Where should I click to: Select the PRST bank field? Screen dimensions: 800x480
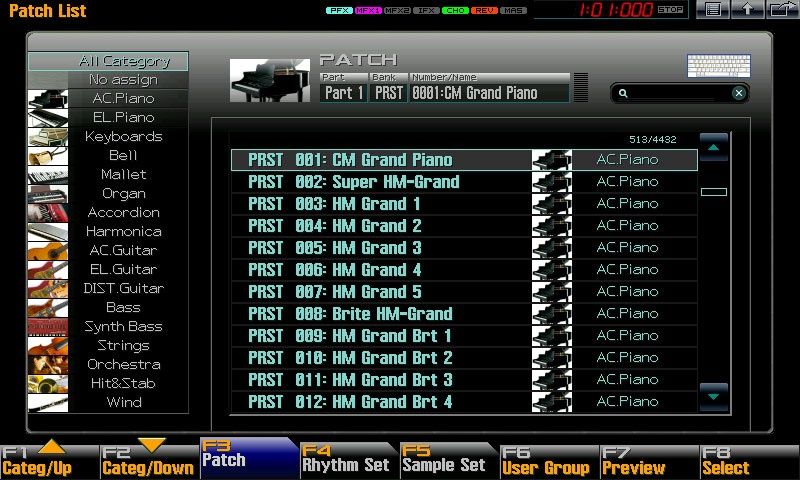[x=389, y=93]
